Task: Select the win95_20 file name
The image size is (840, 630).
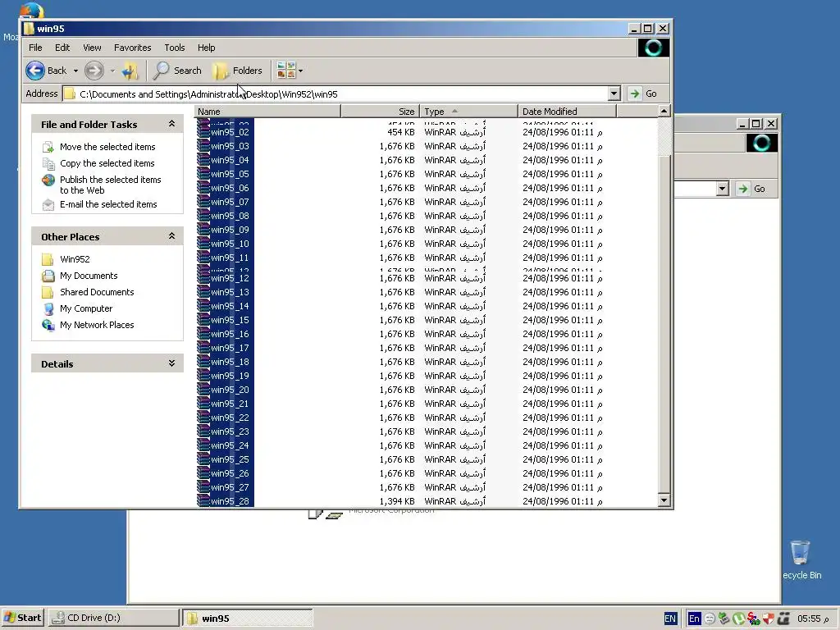Action: (x=230, y=390)
